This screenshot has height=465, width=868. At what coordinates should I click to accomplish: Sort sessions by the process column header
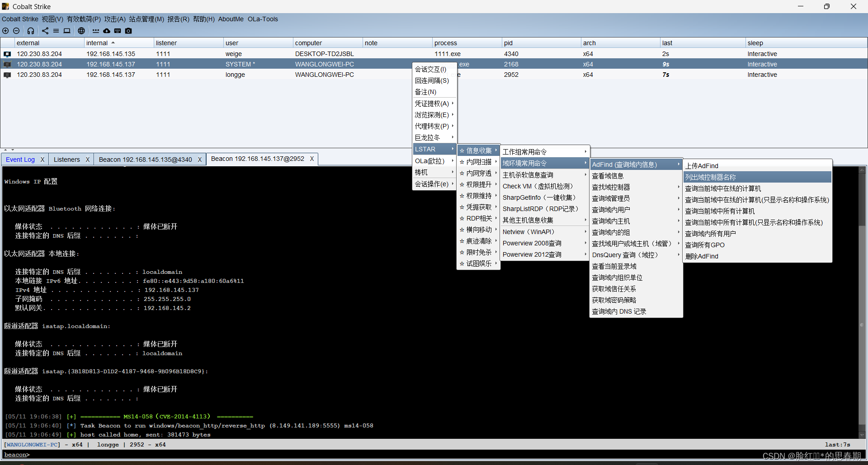tap(467, 43)
